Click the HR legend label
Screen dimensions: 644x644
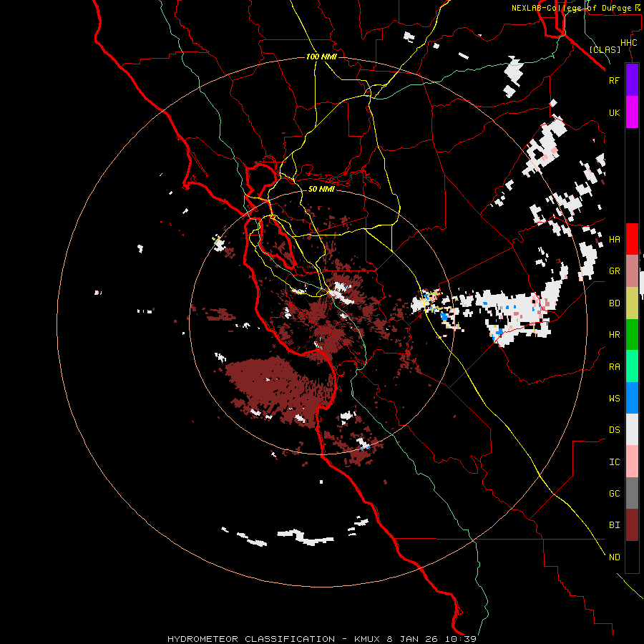(x=614, y=335)
